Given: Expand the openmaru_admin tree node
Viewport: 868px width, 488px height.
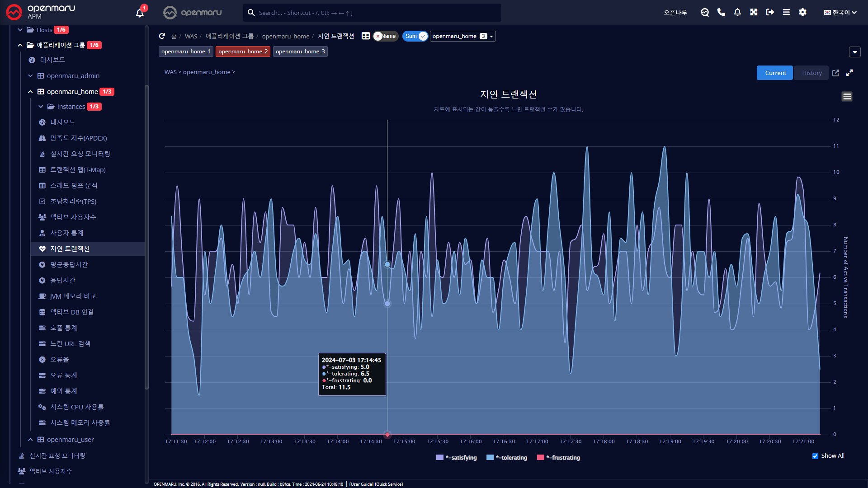Looking at the screenshot, I should (30, 76).
